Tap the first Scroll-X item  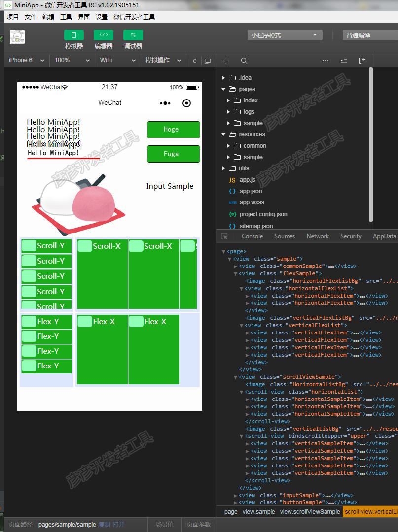102,274
